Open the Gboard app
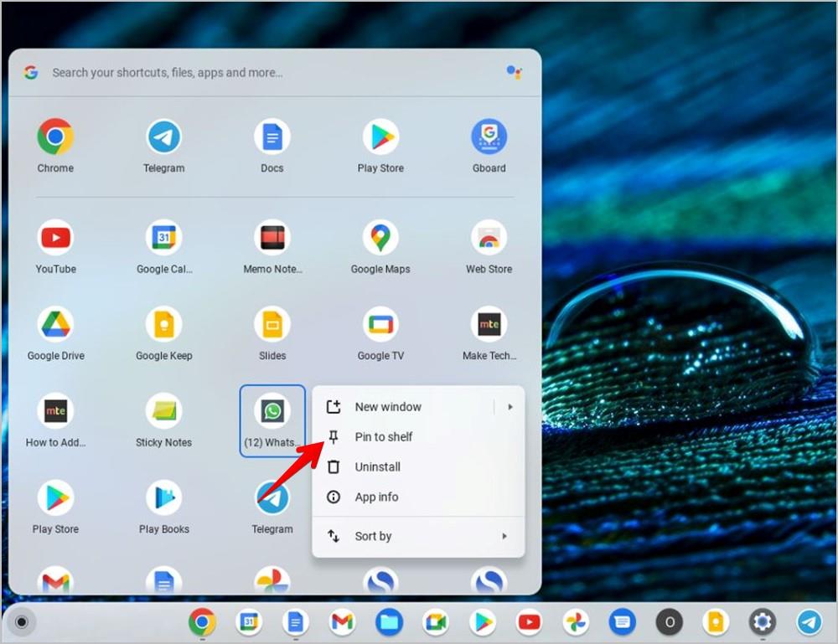The image size is (838, 644). pyautogui.click(x=489, y=137)
